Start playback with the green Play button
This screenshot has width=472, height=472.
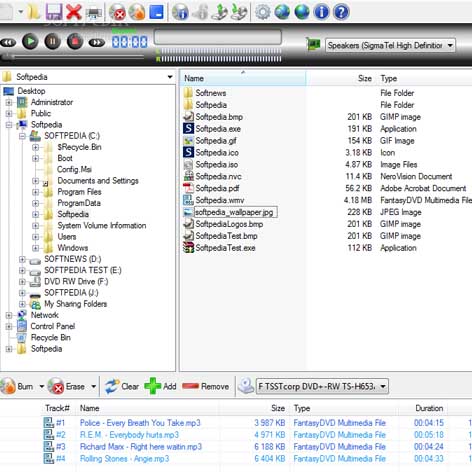pyautogui.click(x=30, y=42)
